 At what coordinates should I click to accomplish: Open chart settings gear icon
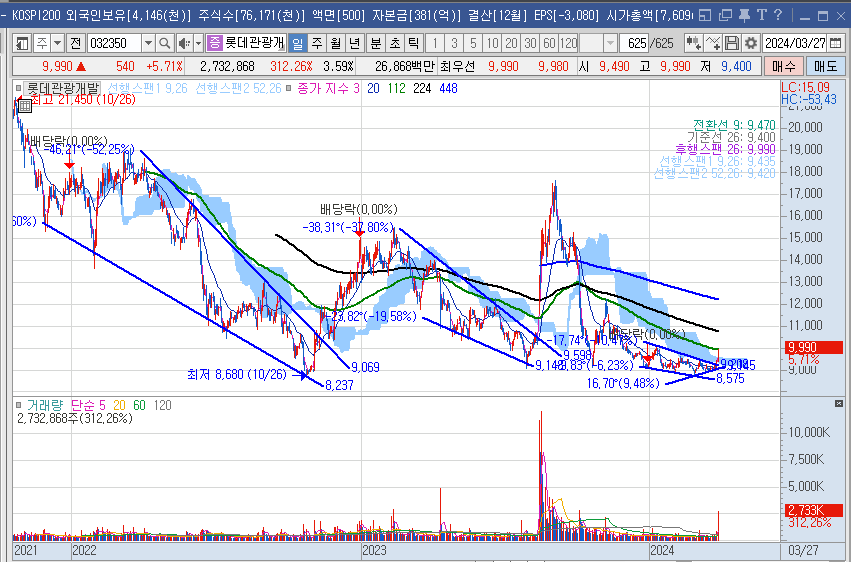[x=751, y=43]
